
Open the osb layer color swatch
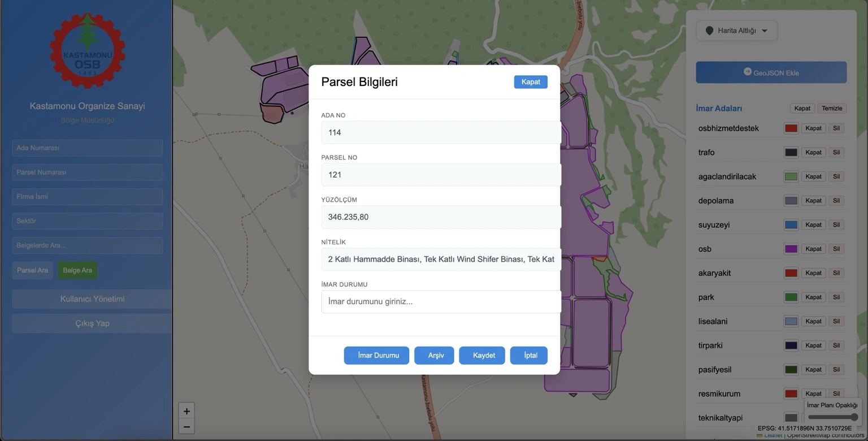[791, 249]
